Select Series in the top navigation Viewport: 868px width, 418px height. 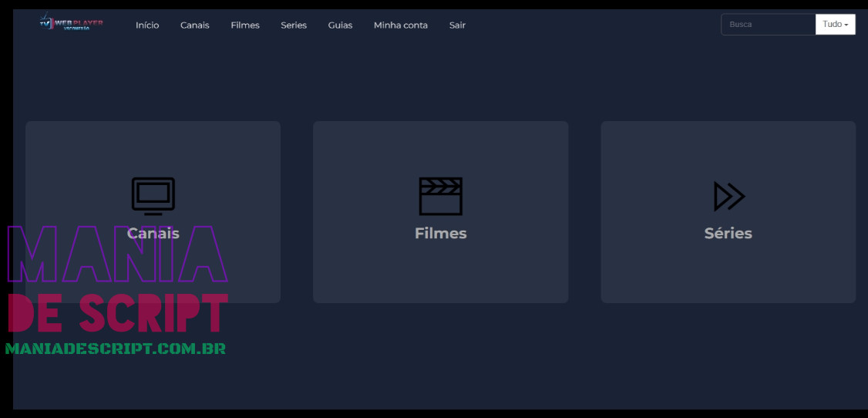click(294, 25)
